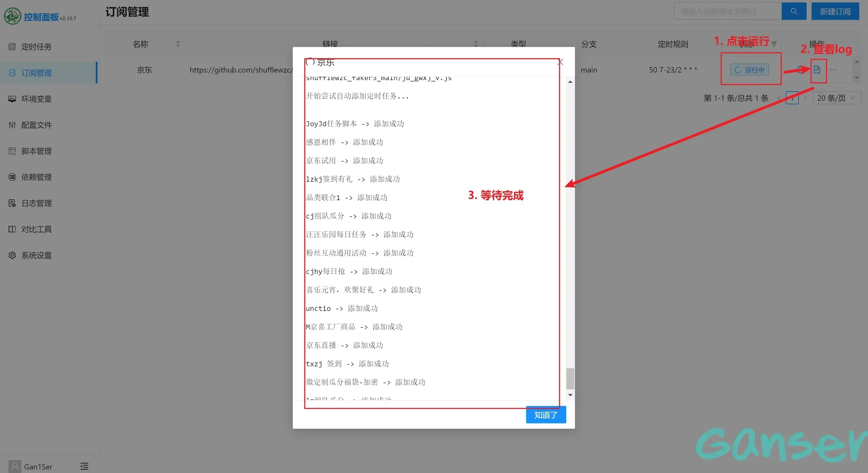Click the sidebar collapse icon beside Gan1Ser
Viewport: 868px width, 473px height.
point(84,466)
